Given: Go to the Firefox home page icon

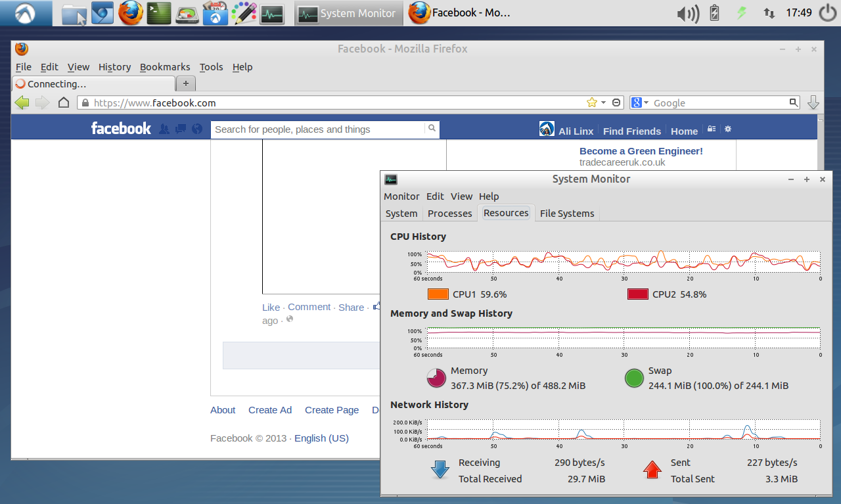Looking at the screenshot, I should coord(64,103).
